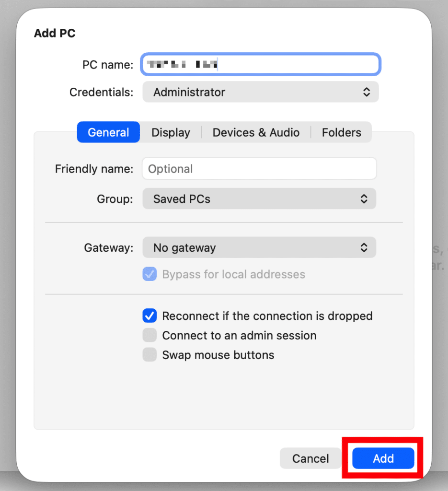Click the Group dropdown chevron arrows
The height and width of the screenshot is (491, 448).
364,199
